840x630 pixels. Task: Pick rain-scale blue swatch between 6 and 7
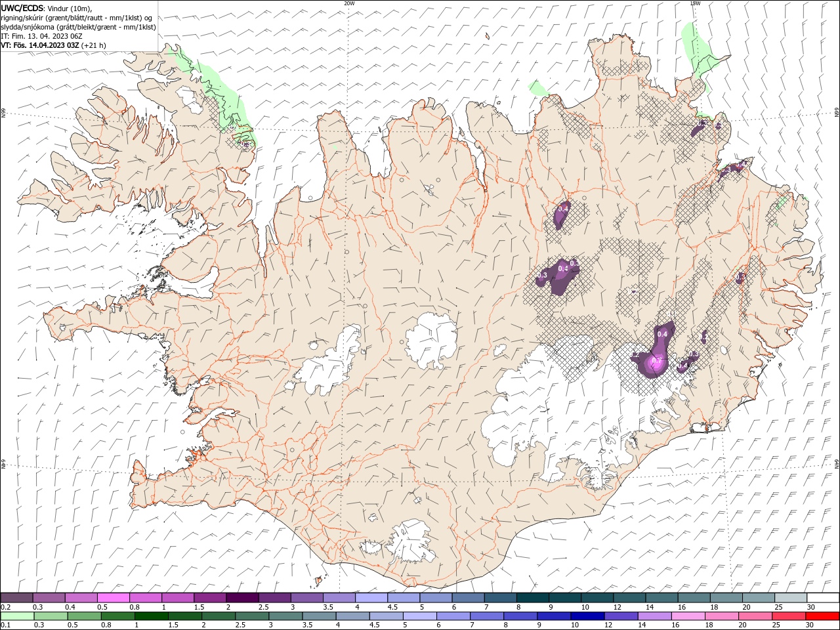pos(453,616)
